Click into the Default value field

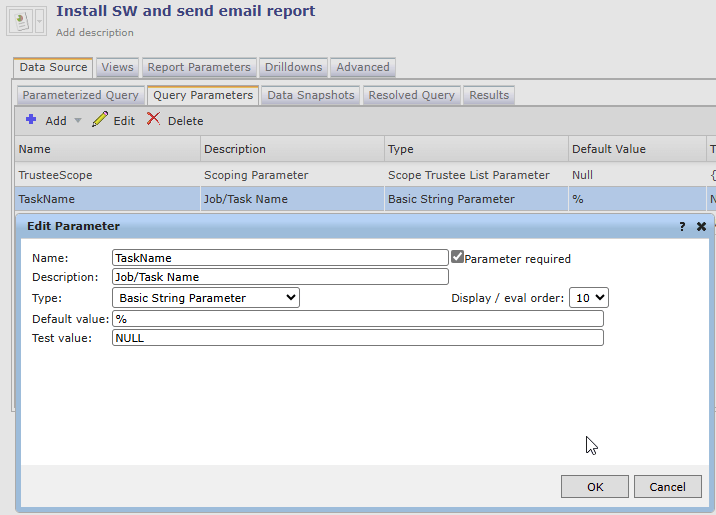click(357, 318)
